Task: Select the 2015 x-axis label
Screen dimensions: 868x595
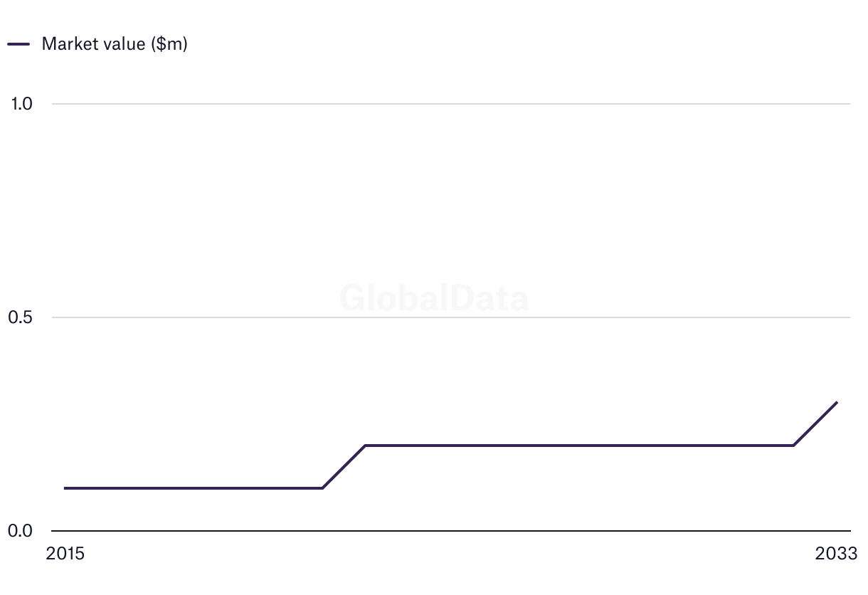Action: coord(65,554)
